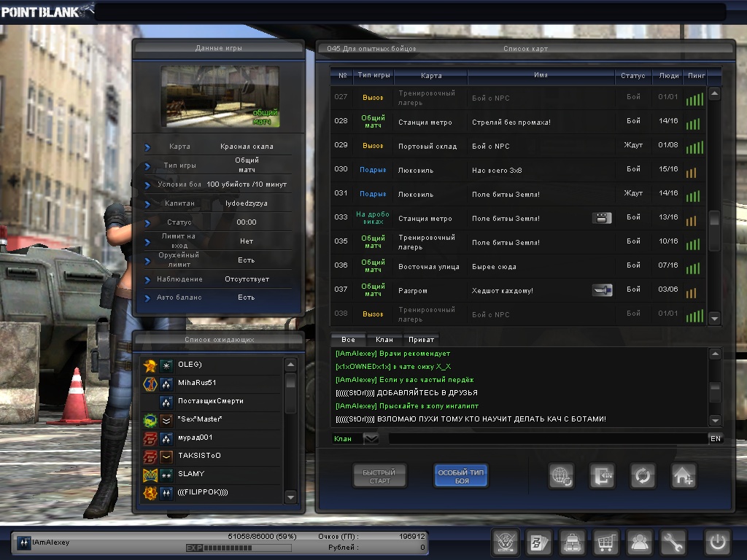Click the Особый тип боя button
The width and height of the screenshot is (747, 560).
click(x=461, y=476)
